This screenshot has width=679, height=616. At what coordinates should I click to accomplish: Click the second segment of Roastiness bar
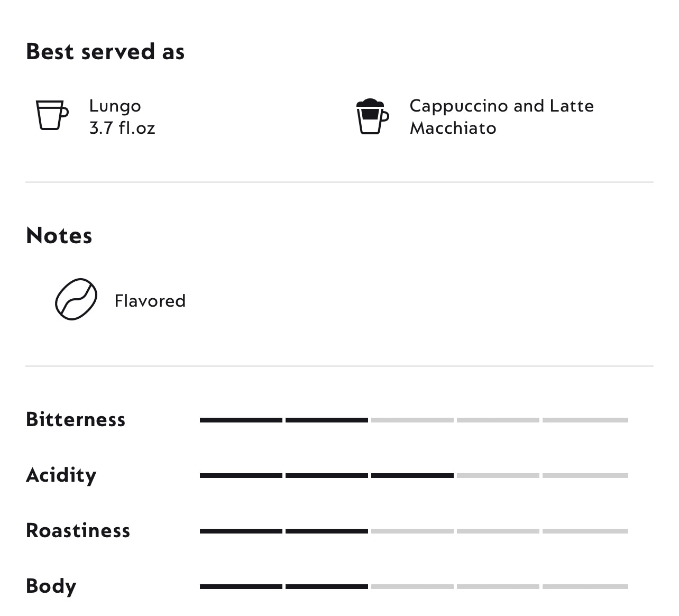pyautogui.click(x=327, y=531)
